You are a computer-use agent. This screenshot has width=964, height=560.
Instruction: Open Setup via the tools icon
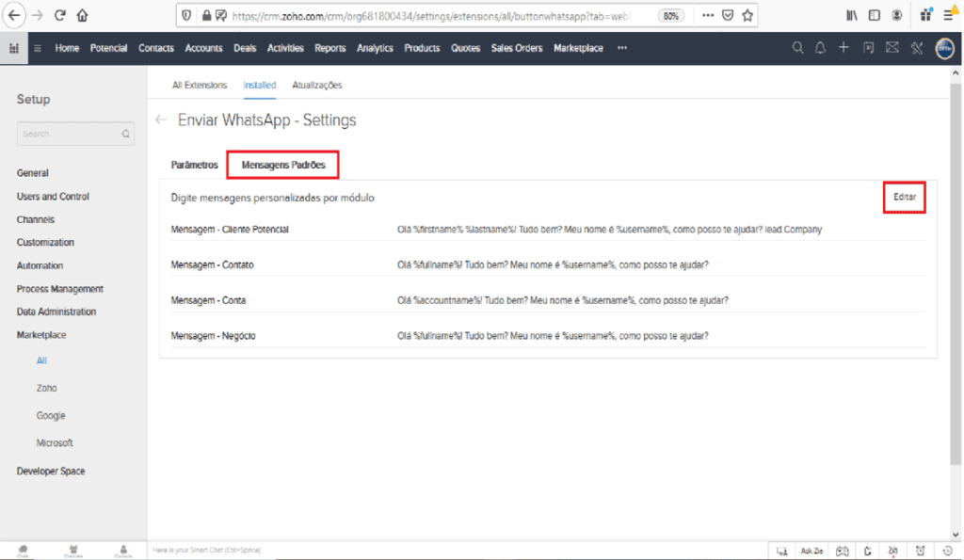coord(916,48)
